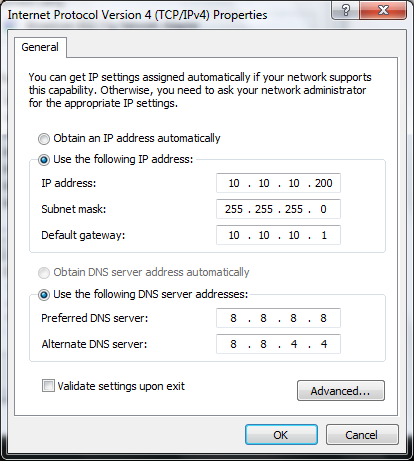Click the Subnet mask field
This screenshot has width=414, height=461.
[278, 209]
